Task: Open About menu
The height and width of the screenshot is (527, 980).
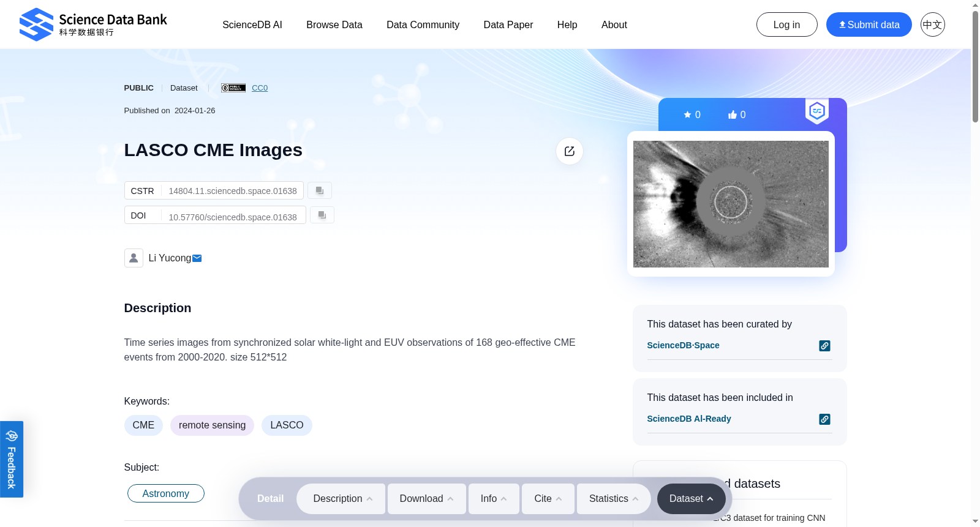Action: pos(614,24)
